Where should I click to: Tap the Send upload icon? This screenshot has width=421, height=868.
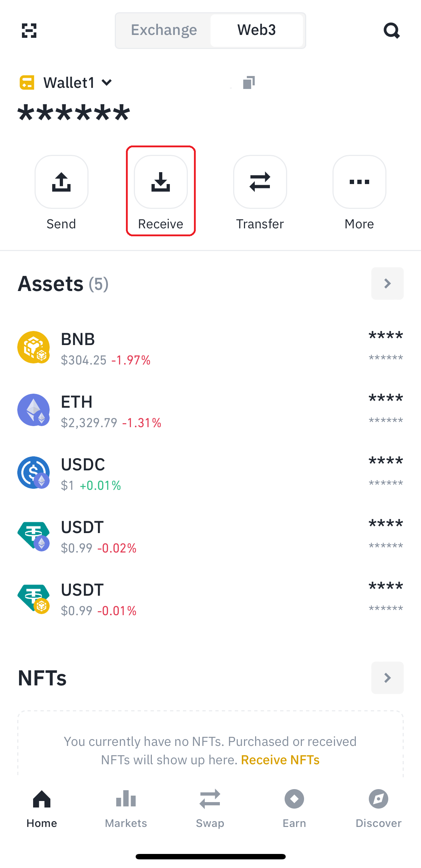[62, 182]
